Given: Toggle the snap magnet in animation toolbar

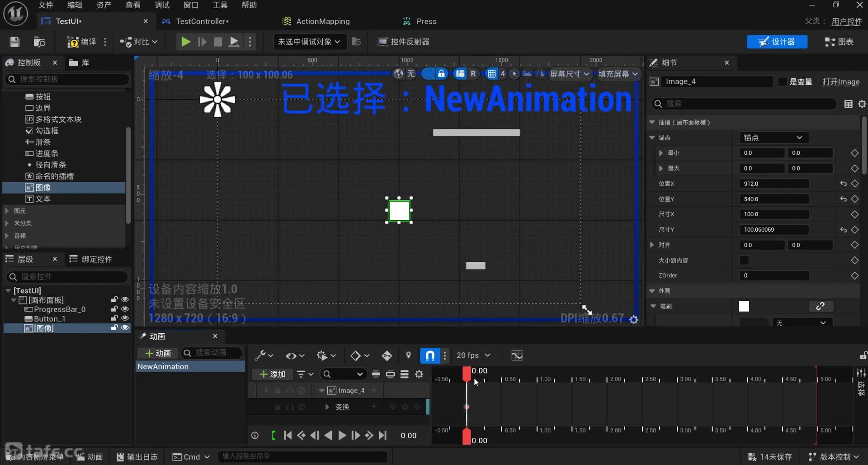Looking at the screenshot, I should pos(430,356).
